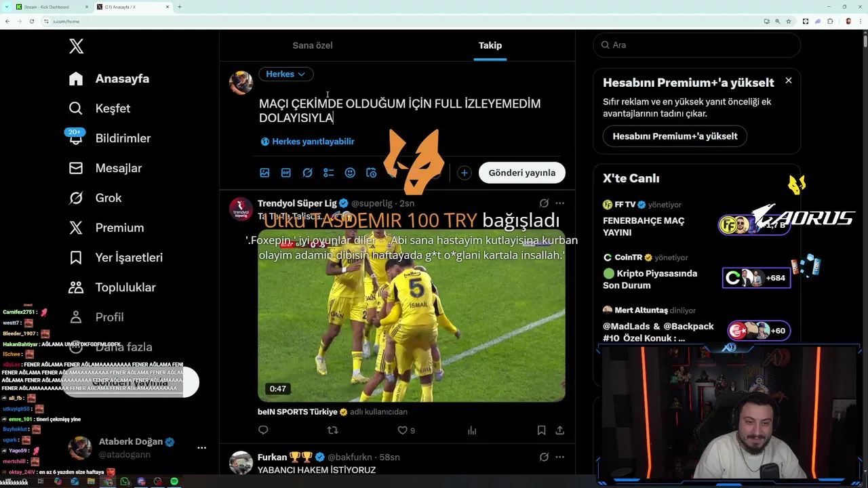Viewport: 868px width, 488px height.
Task: Open more options on Trendyol Süper Lig post
Action: (559, 203)
